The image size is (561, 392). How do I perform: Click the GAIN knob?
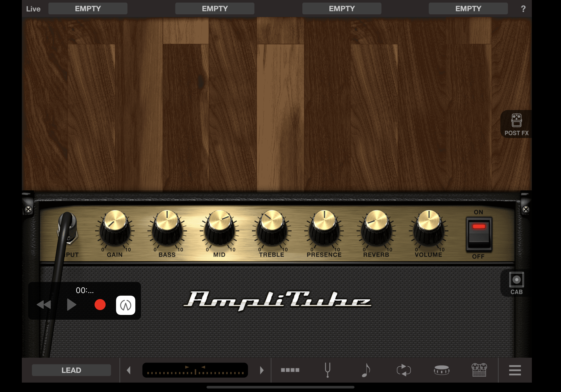(115, 228)
